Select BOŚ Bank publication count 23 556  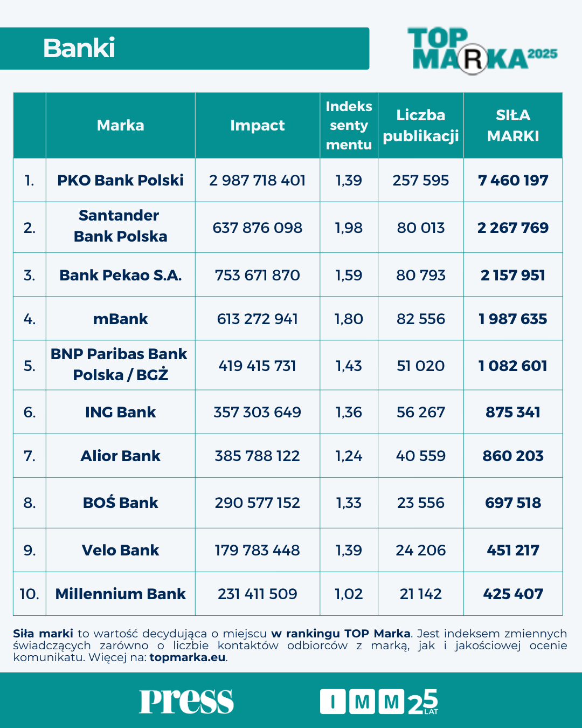[x=421, y=503]
